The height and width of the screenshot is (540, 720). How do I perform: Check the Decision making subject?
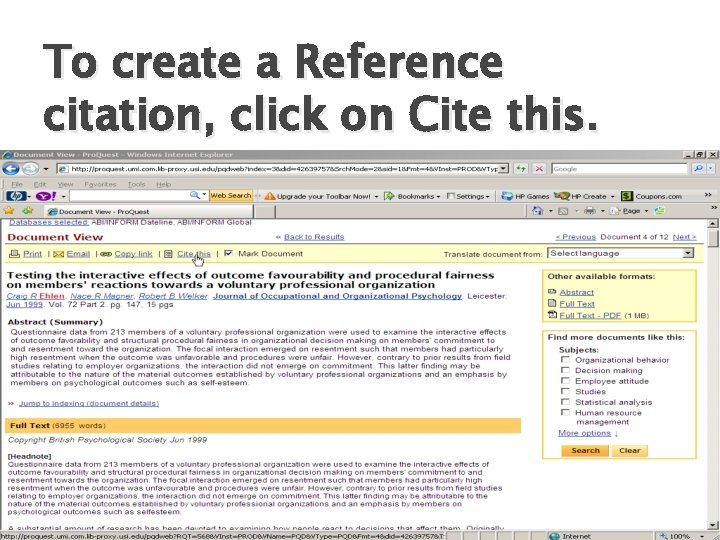click(x=565, y=370)
